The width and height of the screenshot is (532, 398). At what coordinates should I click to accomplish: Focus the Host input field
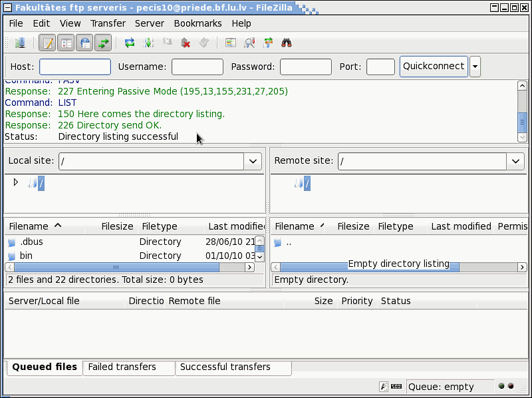click(75, 67)
